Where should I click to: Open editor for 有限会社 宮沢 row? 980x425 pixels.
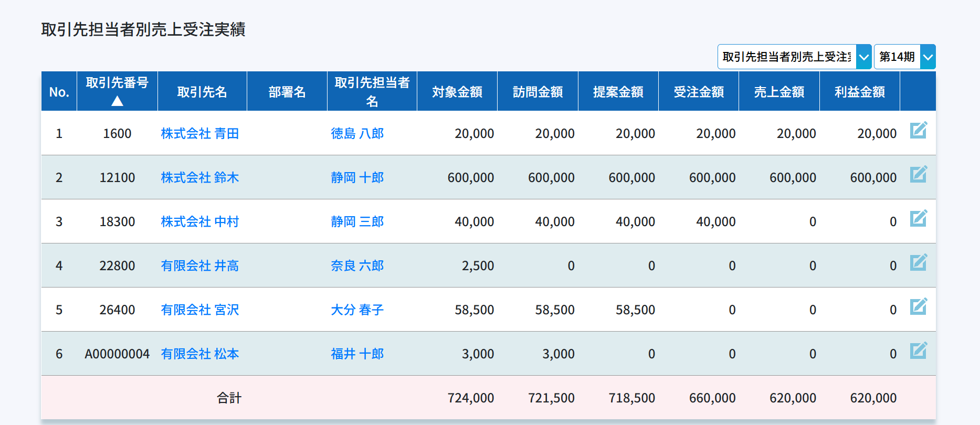point(918,306)
